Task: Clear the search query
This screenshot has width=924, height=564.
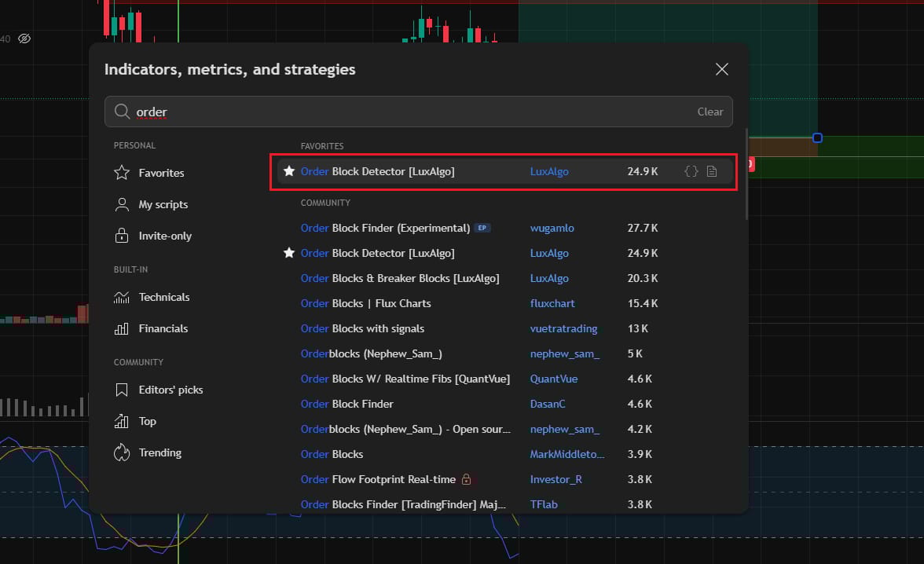Action: pyautogui.click(x=709, y=112)
